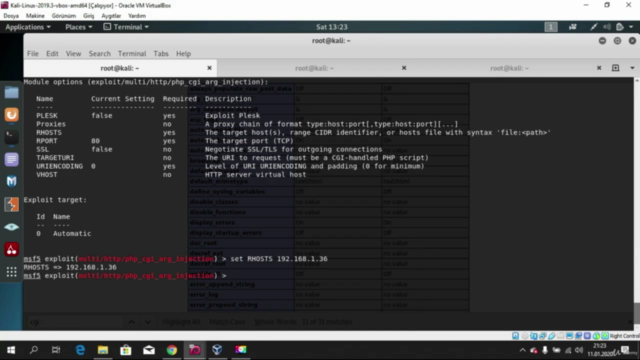The width and height of the screenshot is (640, 360).
Task: Switch to VirtualBox in the Windows taskbar
Action: 217,350
